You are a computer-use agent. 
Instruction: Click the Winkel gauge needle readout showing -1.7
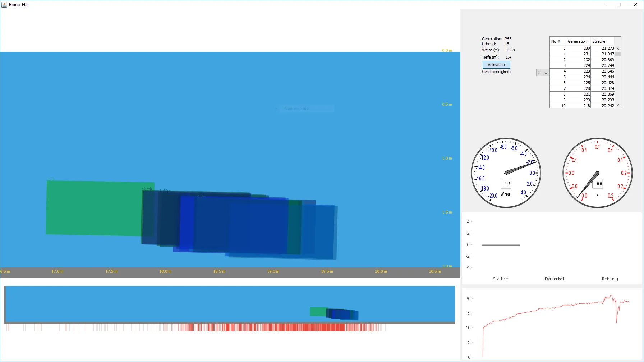click(x=506, y=184)
